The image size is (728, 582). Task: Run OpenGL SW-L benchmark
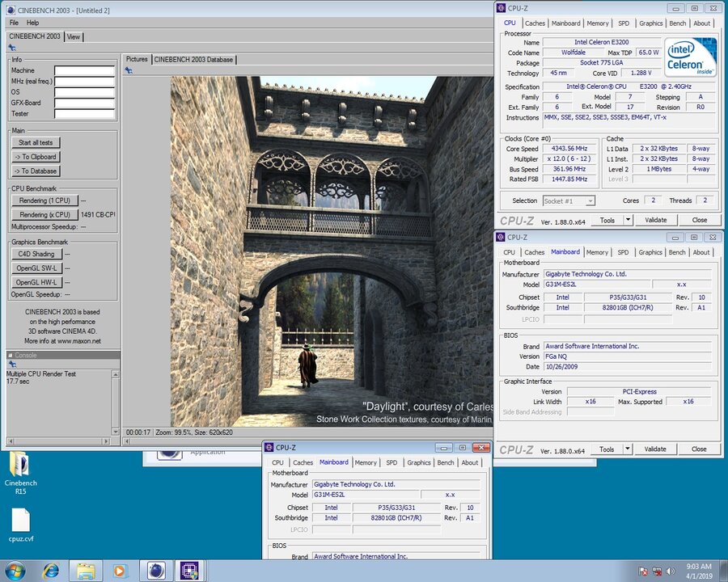[36, 268]
